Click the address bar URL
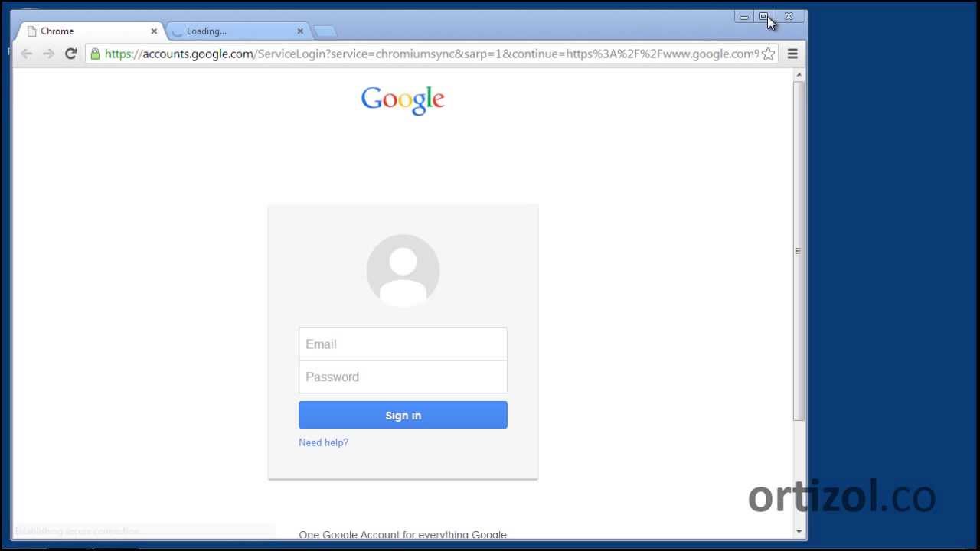 pos(431,54)
